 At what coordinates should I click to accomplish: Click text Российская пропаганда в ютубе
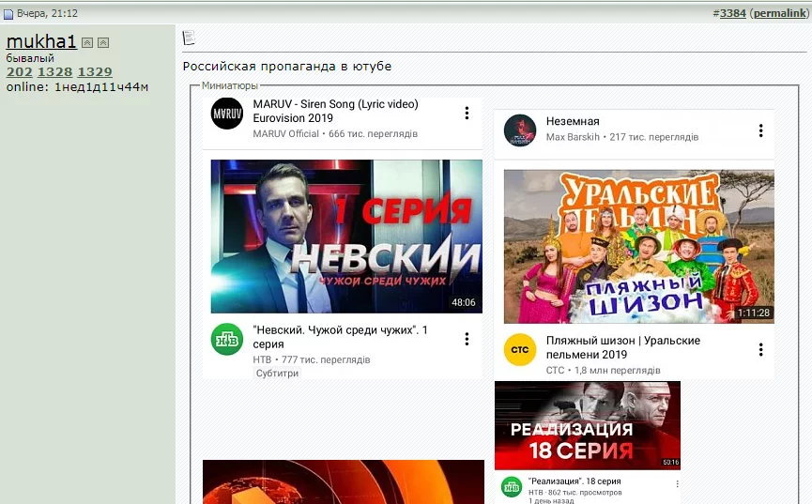pyautogui.click(x=287, y=67)
